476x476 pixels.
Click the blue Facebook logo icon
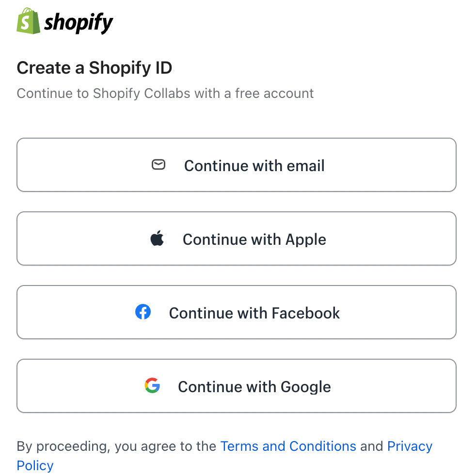point(143,312)
